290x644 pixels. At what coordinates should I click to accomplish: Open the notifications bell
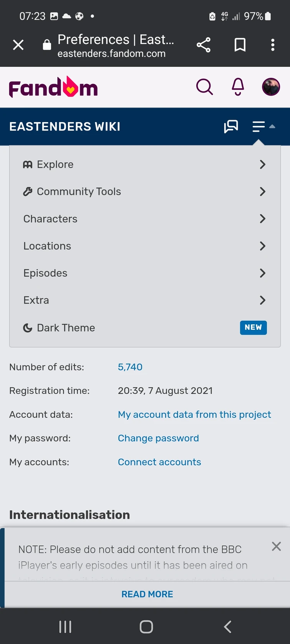pyautogui.click(x=238, y=87)
